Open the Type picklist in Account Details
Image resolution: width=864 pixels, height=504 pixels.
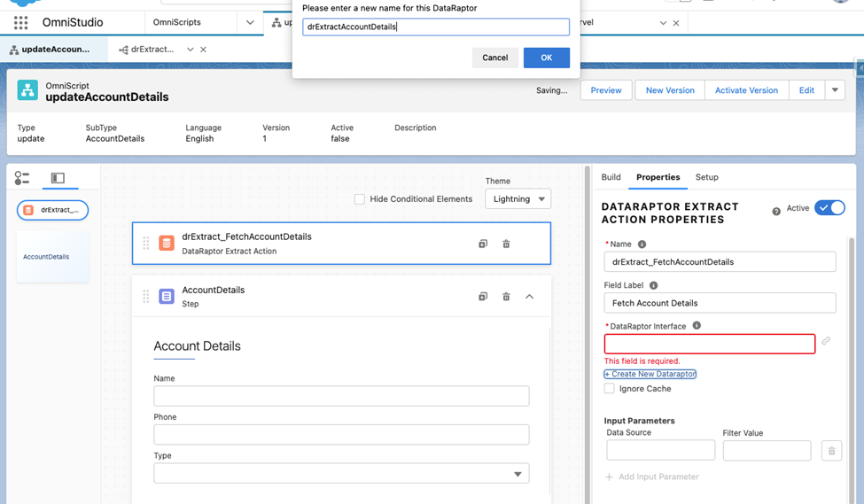[342, 474]
